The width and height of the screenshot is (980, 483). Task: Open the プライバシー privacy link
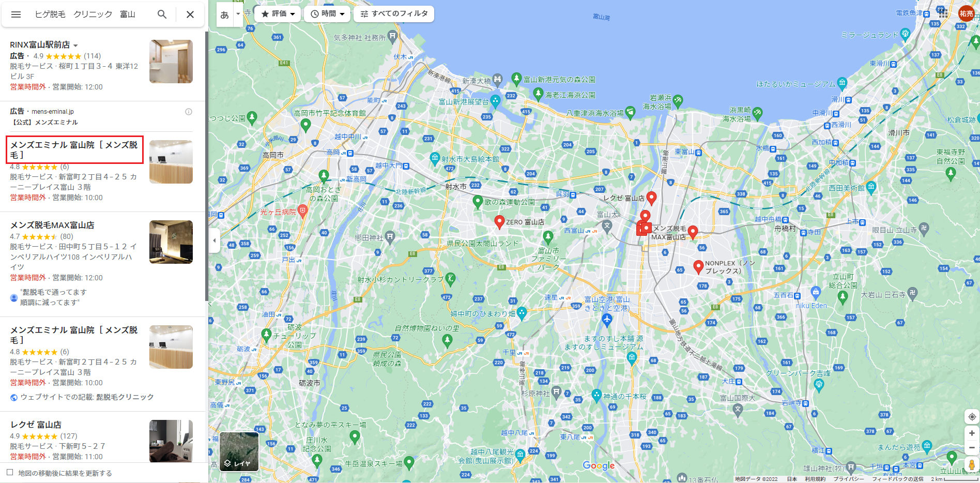849,479
